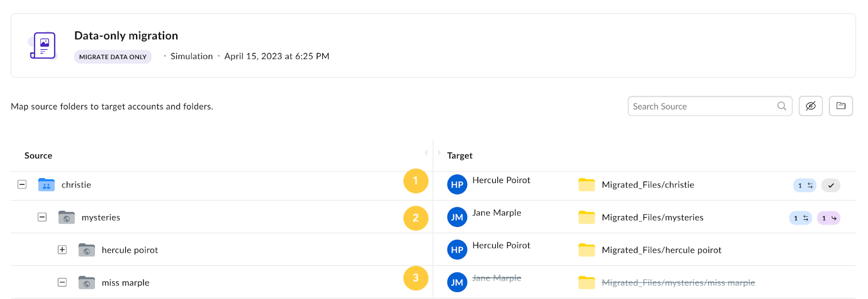The image size is (868, 299).
Task: Click the Source/Target column splitter arrows
Action: [433, 153]
